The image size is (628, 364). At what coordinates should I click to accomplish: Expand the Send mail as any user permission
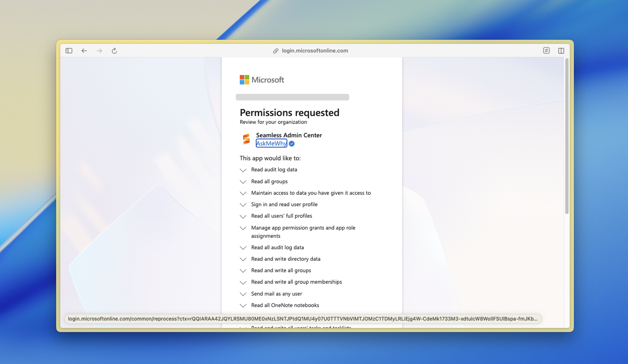(x=243, y=294)
